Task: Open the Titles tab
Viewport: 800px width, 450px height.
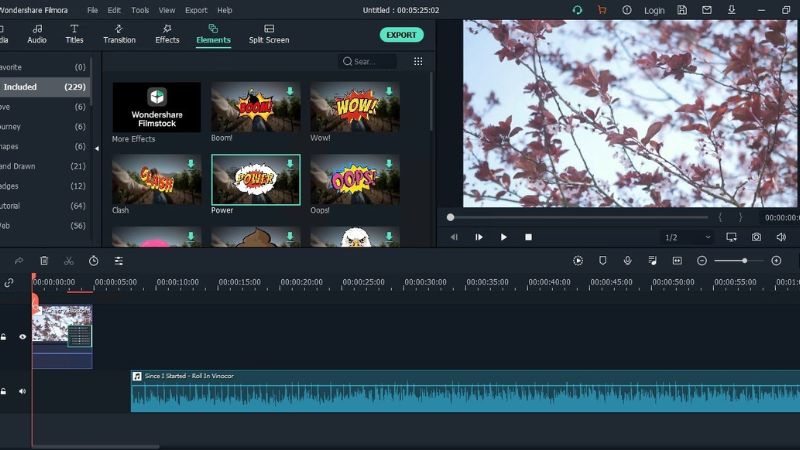Action: click(74, 34)
